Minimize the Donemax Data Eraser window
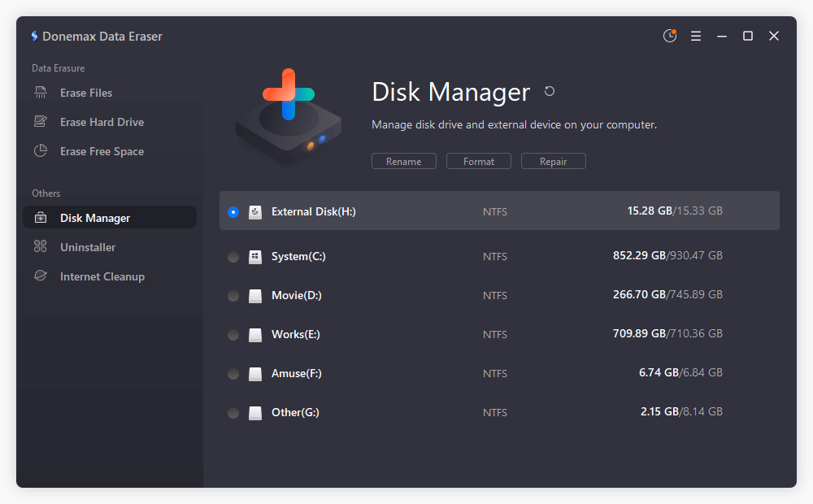 722,36
